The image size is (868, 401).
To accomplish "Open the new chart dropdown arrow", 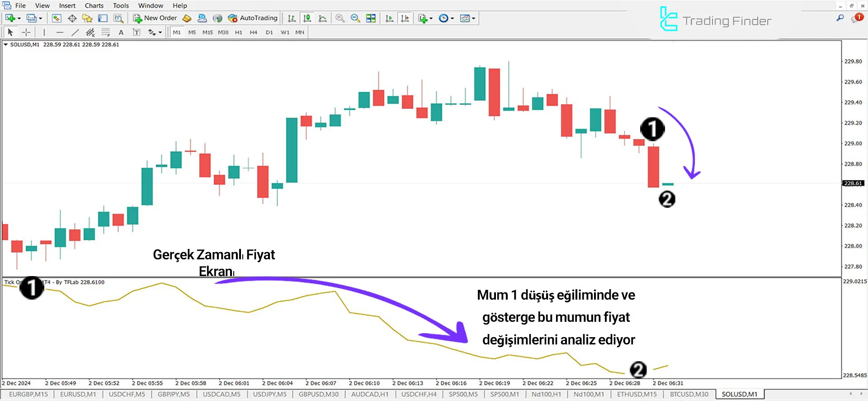I will (x=19, y=19).
